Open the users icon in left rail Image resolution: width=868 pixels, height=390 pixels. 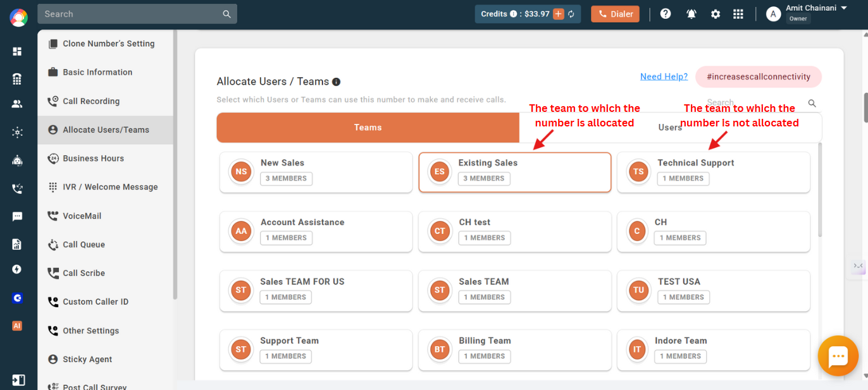pyautogui.click(x=17, y=104)
